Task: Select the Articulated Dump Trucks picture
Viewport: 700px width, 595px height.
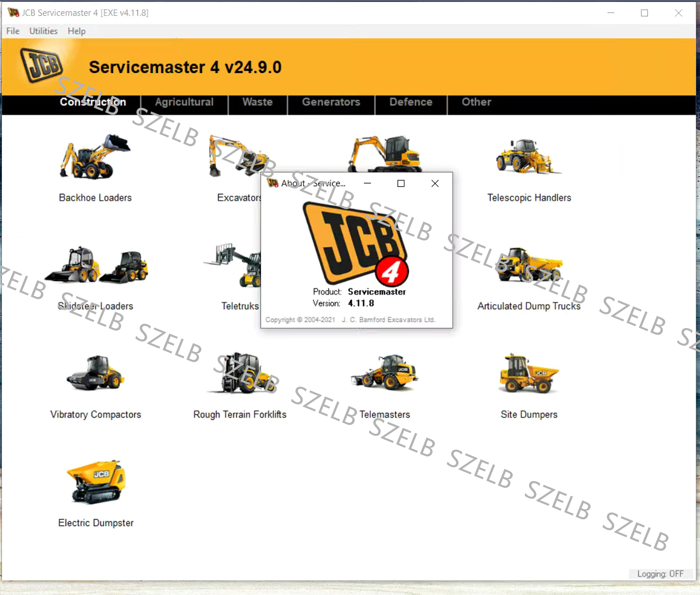Action: 529,265
